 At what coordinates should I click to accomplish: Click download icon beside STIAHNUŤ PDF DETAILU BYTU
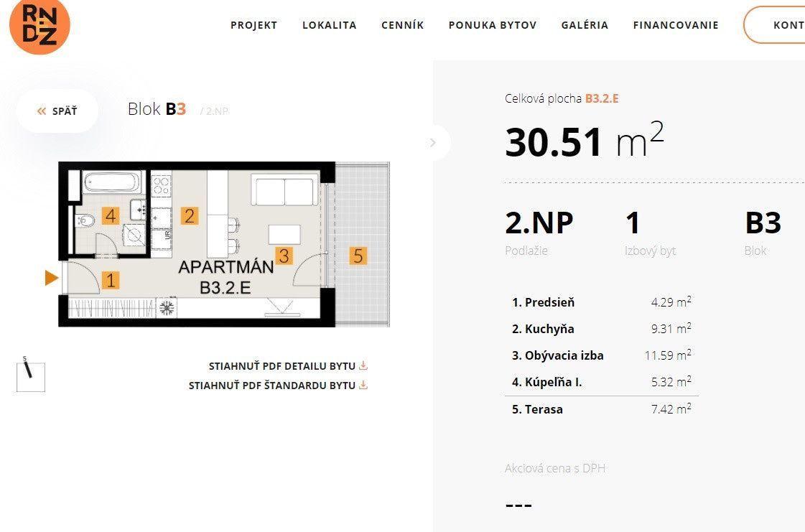pos(363,365)
